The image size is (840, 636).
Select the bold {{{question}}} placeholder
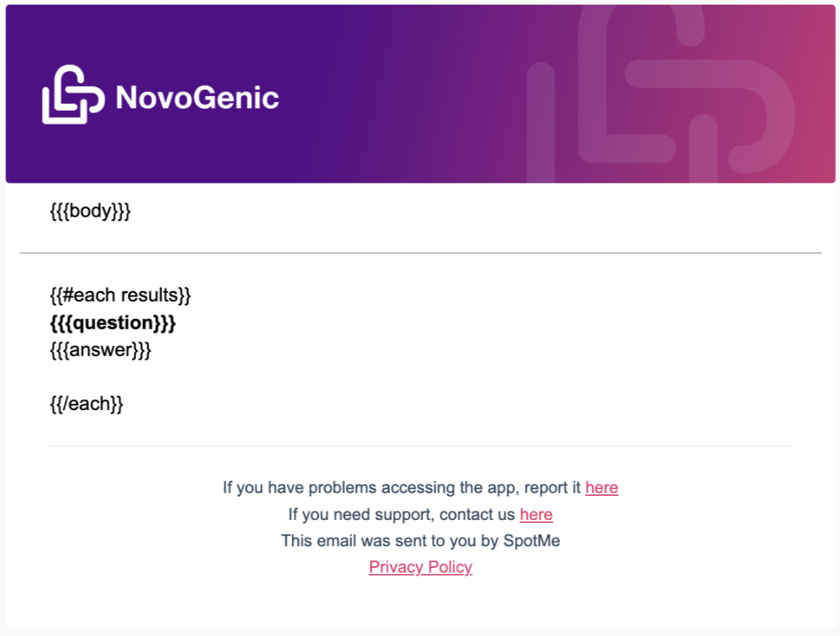(113, 323)
